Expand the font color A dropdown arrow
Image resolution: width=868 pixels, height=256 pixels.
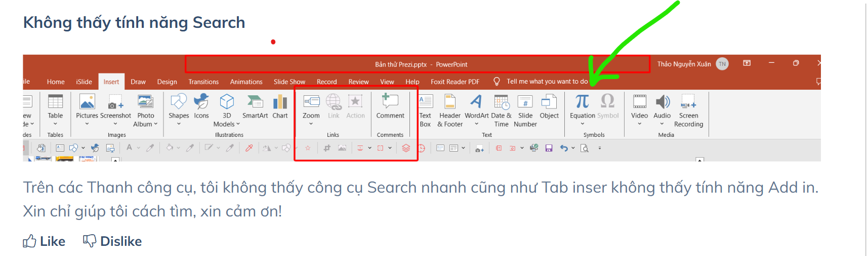139,148
